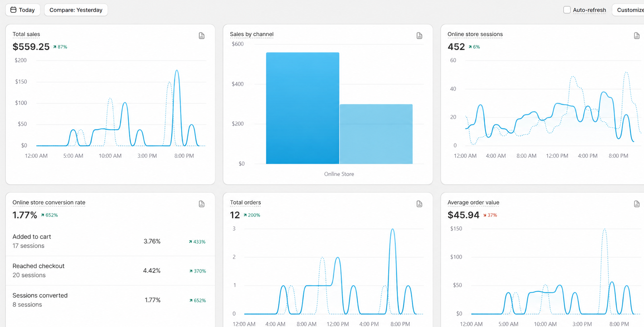The height and width of the screenshot is (327, 644).
Task: Click the 433% added to cart change
Action: coord(197,242)
